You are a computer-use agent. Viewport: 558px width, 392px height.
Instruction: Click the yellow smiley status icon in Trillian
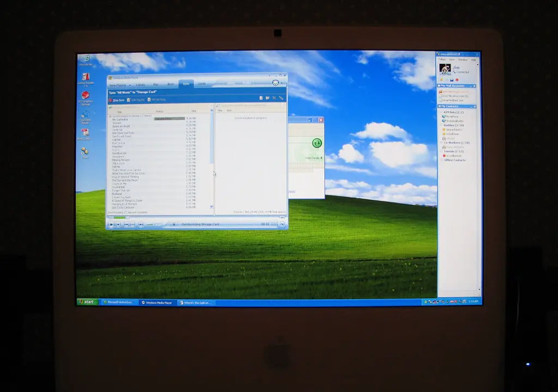click(x=441, y=79)
